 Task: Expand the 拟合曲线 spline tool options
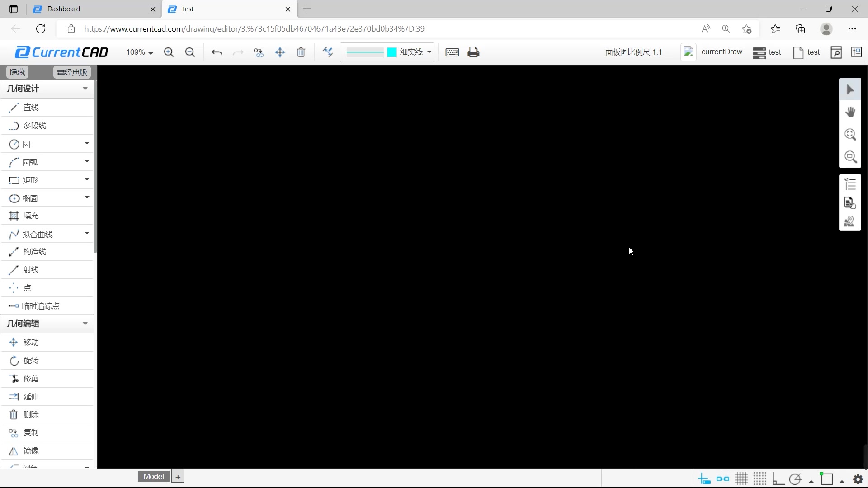[87, 233]
